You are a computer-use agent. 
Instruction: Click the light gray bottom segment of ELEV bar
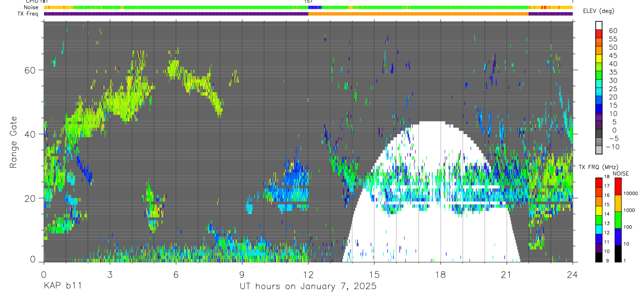(x=599, y=151)
